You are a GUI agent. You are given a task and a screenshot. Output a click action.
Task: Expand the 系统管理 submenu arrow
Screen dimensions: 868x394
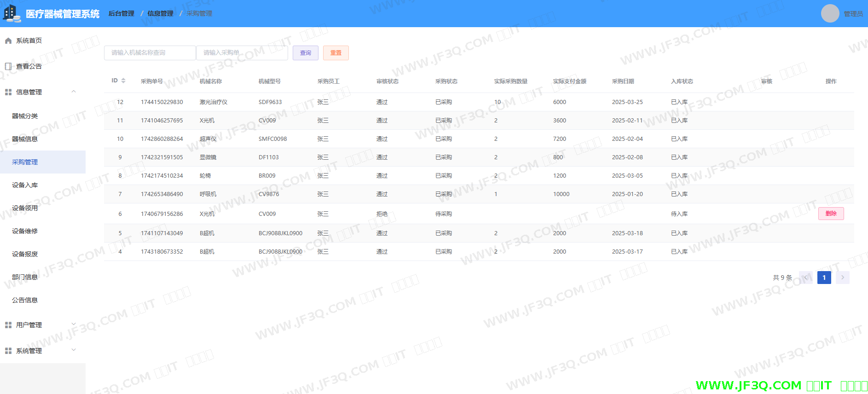click(x=74, y=350)
